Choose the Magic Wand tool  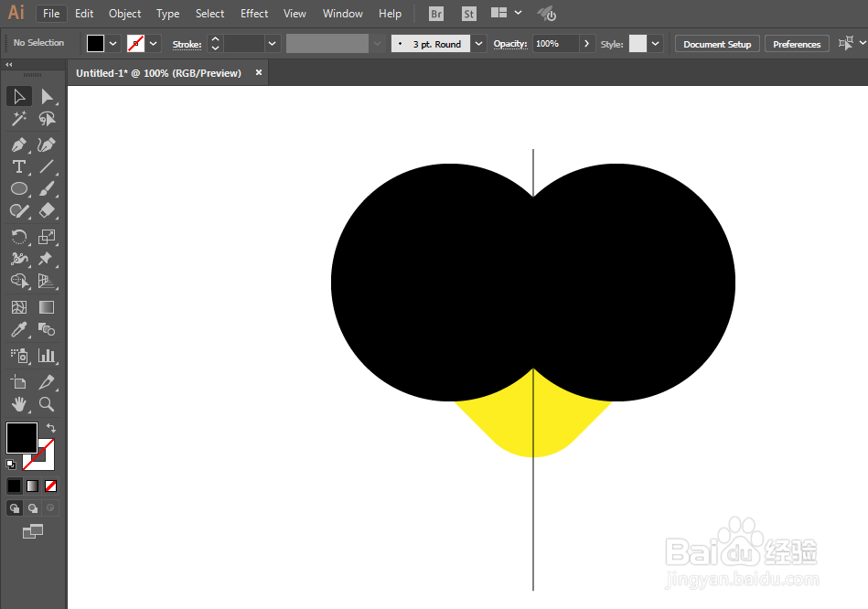[x=19, y=119]
